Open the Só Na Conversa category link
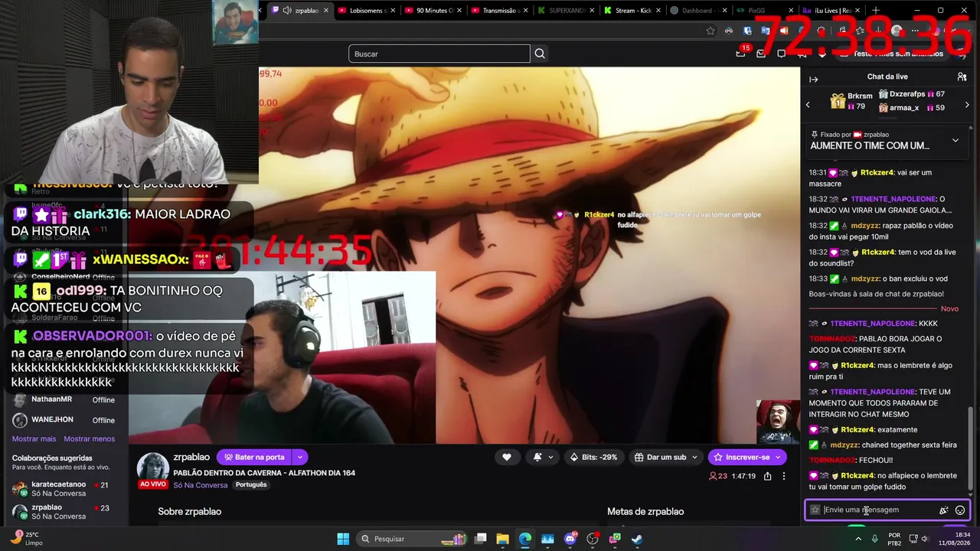 point(200,485)
